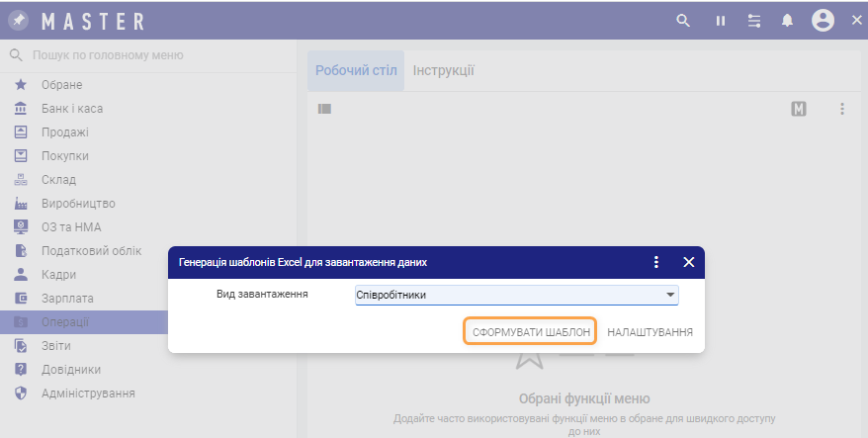Open the settings sliders icon in header

click(x=754, y=21)
